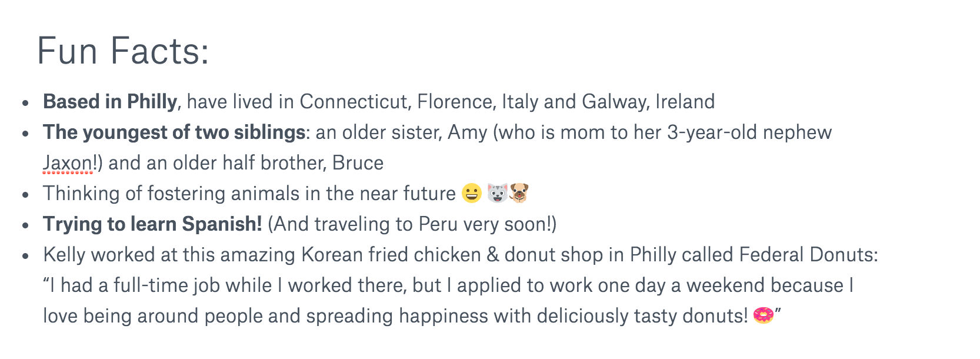Click the bullet before Thinking of fostering
980x359 pixels.
pos(25,194)
